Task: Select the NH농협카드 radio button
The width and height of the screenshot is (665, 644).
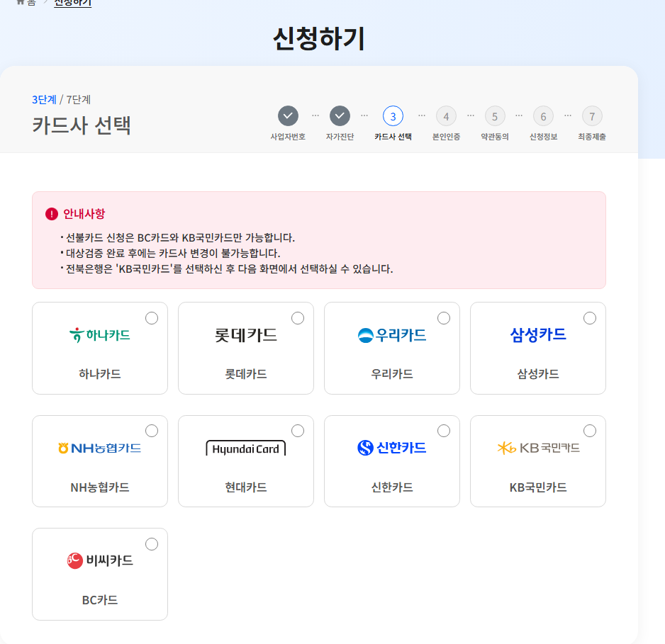Action: [x=152, y=431]
